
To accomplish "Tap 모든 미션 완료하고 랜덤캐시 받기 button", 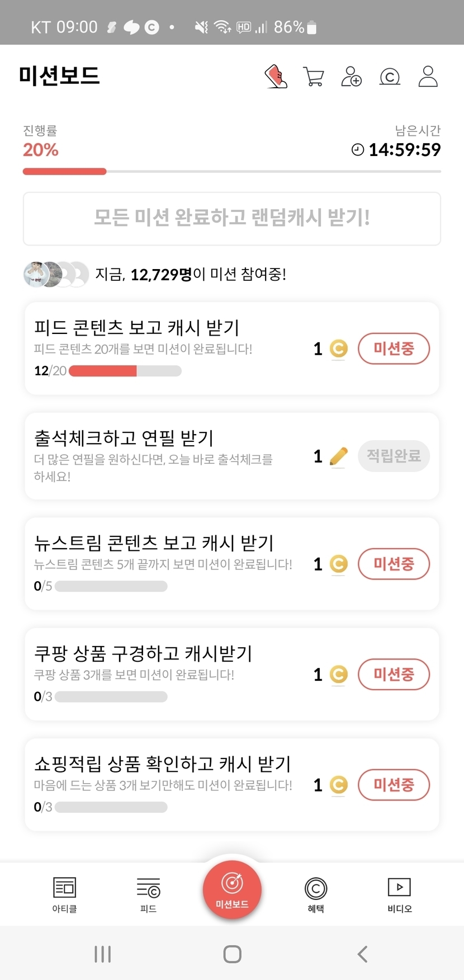I will click(232, 218).
